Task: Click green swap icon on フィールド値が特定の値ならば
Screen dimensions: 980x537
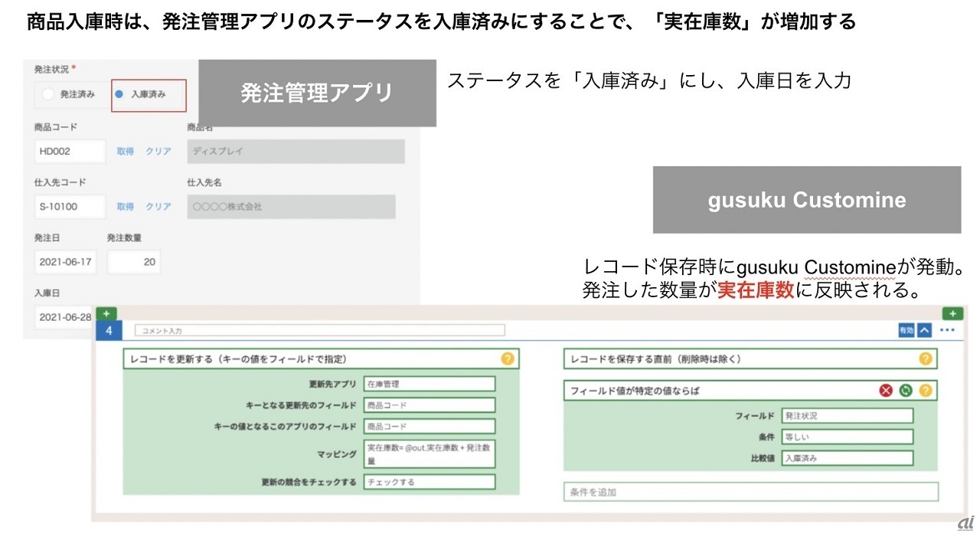Action: click(x=906, y=391)
